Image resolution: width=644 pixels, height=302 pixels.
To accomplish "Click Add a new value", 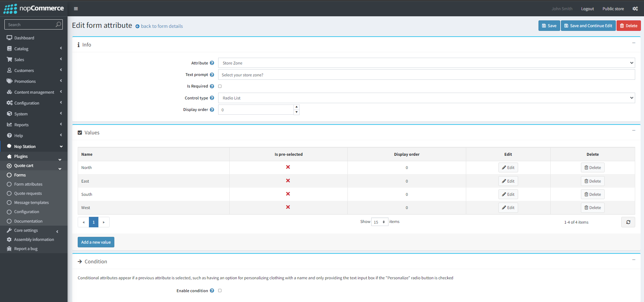I will coord(96,242).
